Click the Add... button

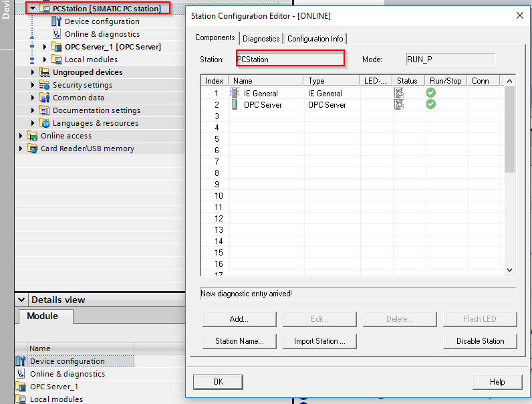pos(239,319)
